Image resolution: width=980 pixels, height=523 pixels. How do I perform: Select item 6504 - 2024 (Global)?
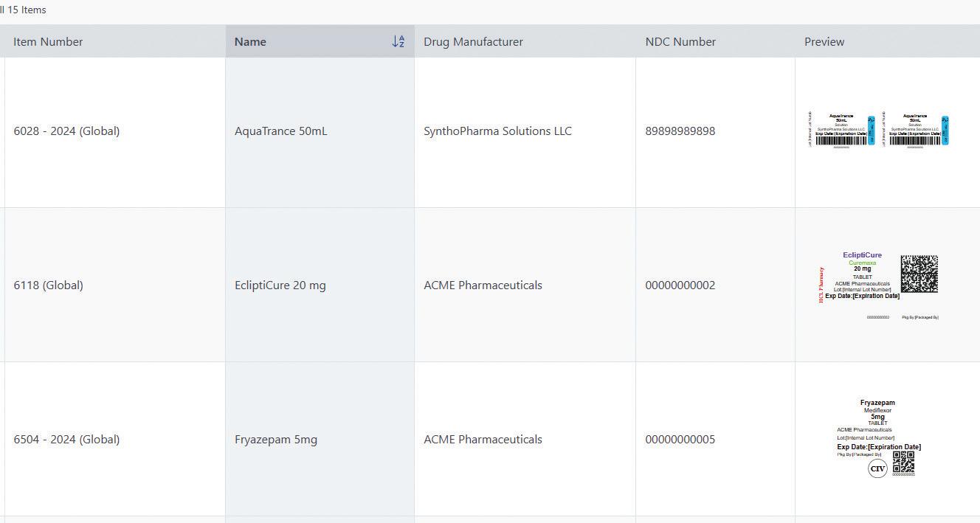[x=66, y=439]
